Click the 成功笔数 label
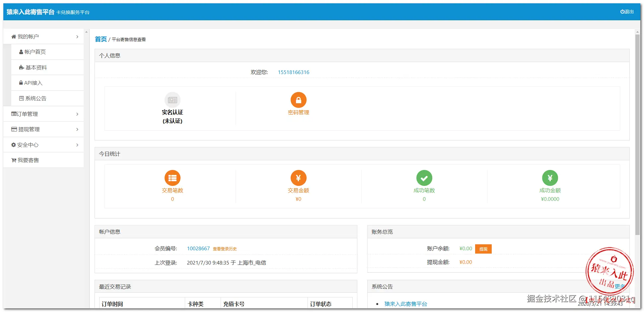This screenshot has width=644, height=312. pyautogui.click(x=424, y=191)
